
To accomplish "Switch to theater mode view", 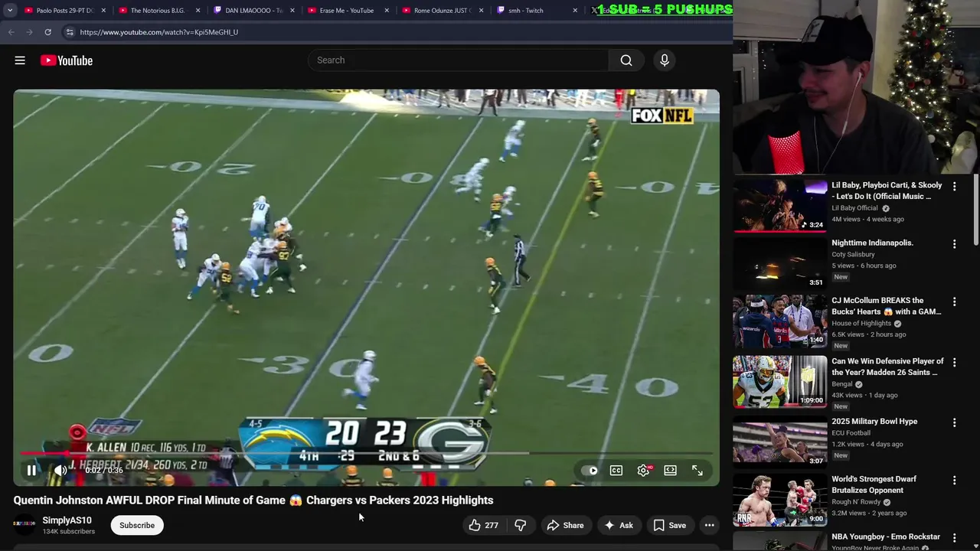I will coord(670,471).
